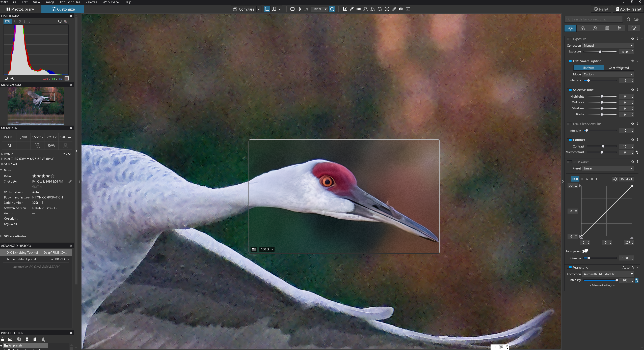Open the Geometry corrections palette tab
This screenshot has width=644, height=350.
coord(607,28)
